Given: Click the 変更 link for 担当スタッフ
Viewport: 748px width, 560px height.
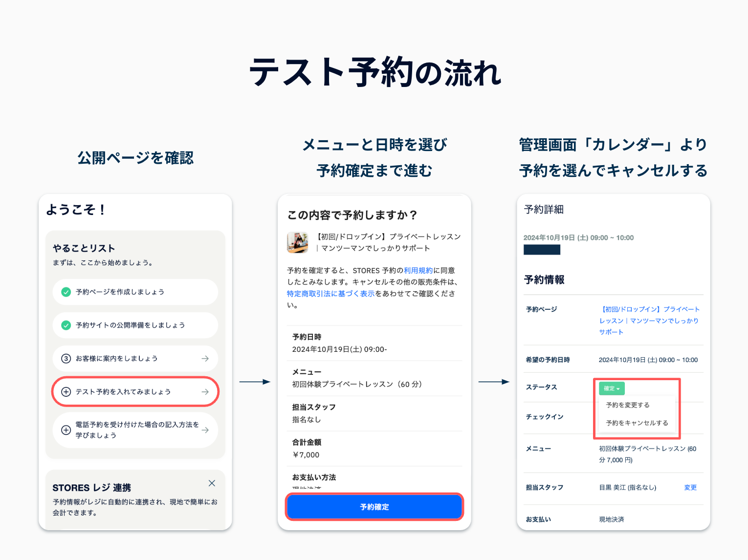Looking at the screenshot, I should (690, 488).
